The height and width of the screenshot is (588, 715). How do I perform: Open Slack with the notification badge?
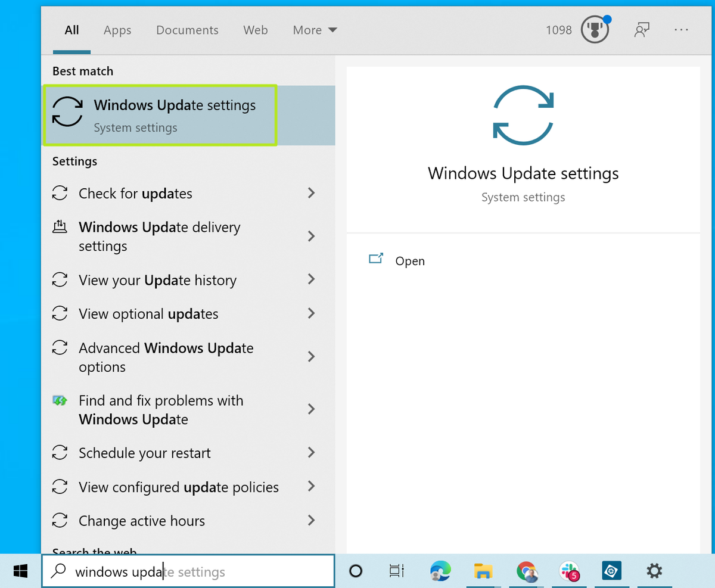coord(570,571)
